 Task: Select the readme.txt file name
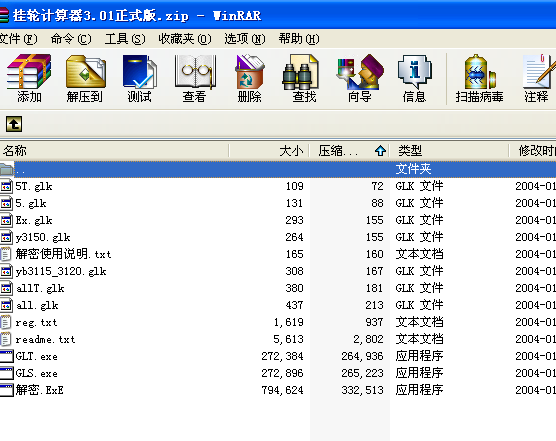[45, 340]
